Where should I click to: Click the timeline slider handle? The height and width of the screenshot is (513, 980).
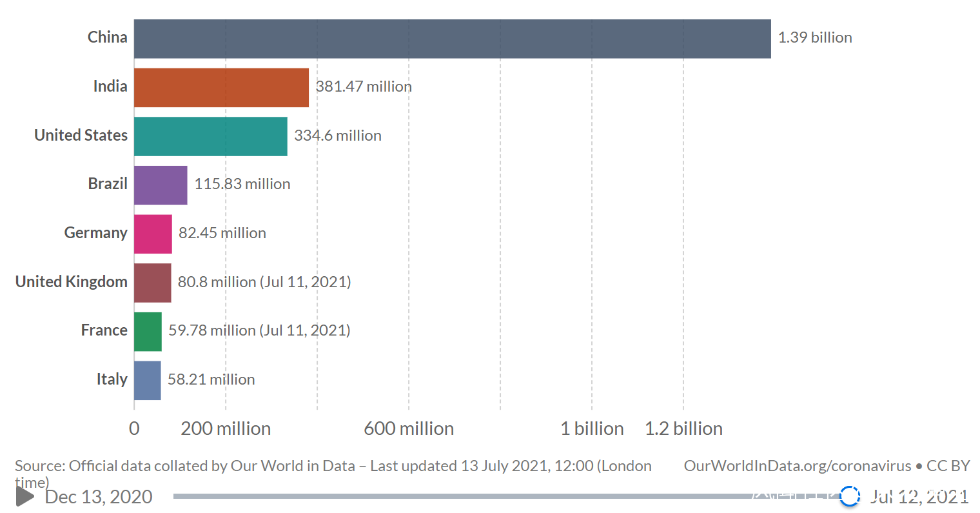pos(850,496)
